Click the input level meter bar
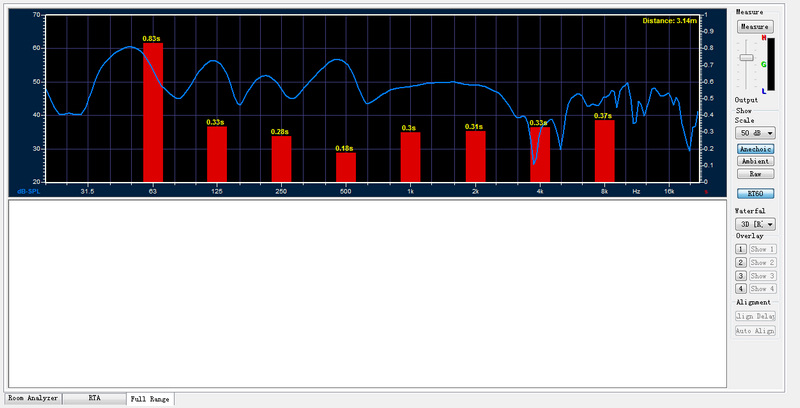This screenshot has height=408, width=800. (x=770, y=64)
